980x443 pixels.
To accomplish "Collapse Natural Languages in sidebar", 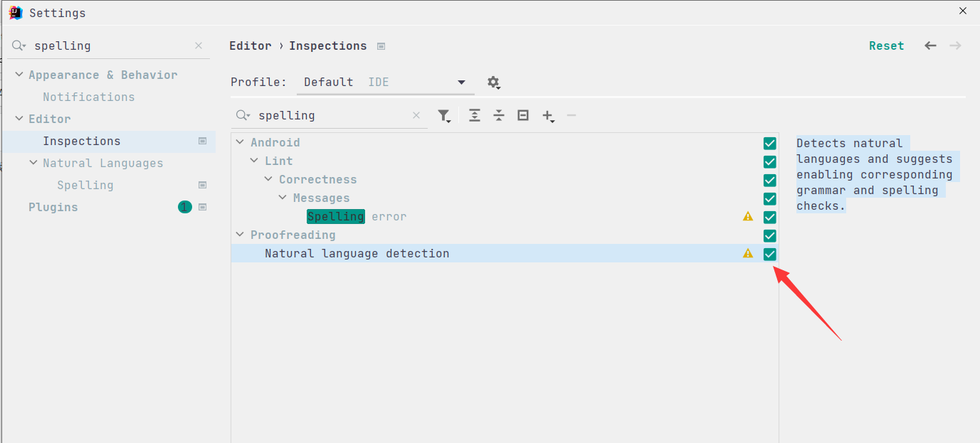I will click(33, 163).
